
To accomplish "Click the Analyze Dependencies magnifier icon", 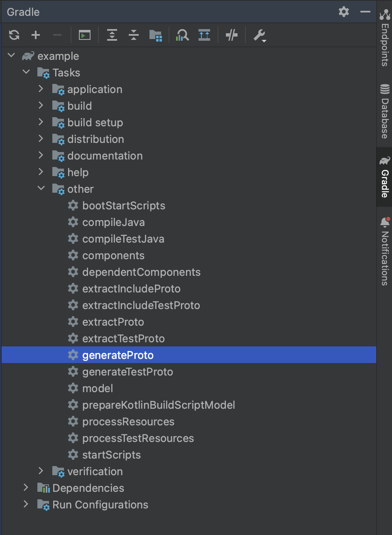I will [182, 35].
